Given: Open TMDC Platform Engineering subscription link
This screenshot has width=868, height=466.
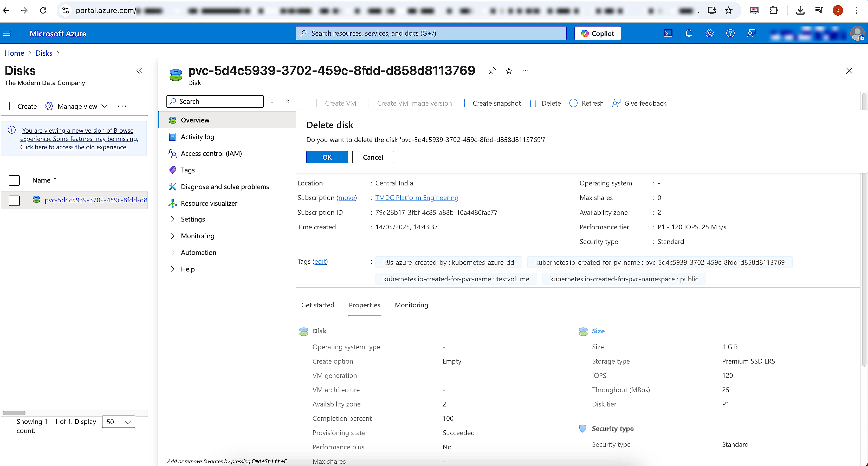Looking at the screenshot, I should pos(417,197).
